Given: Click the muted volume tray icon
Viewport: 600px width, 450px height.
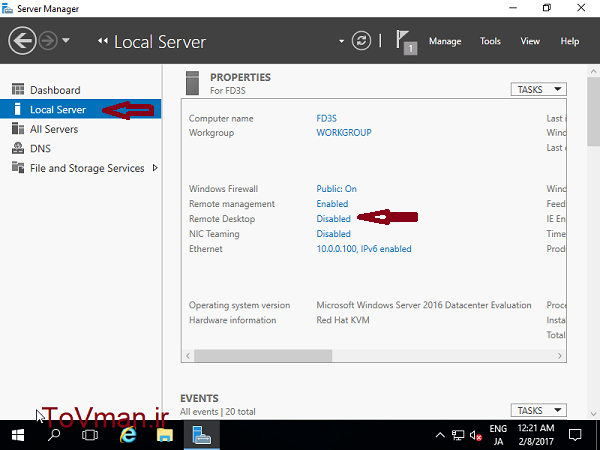Looking at the screenshot, I should 476,435.
